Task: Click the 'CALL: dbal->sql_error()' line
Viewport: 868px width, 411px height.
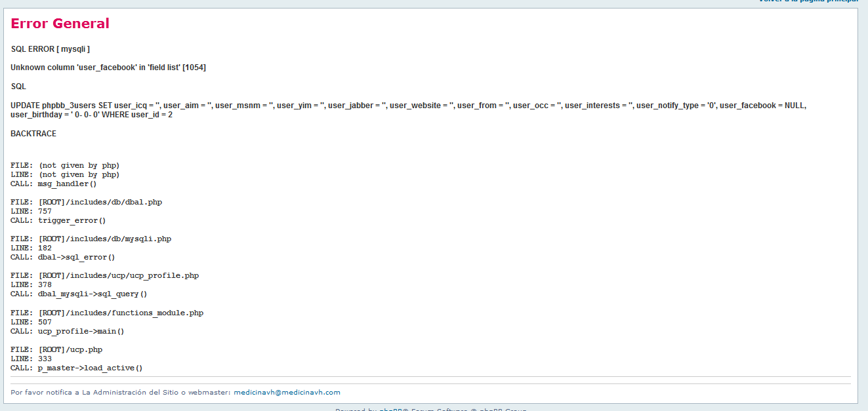Action: click(62, 257)
